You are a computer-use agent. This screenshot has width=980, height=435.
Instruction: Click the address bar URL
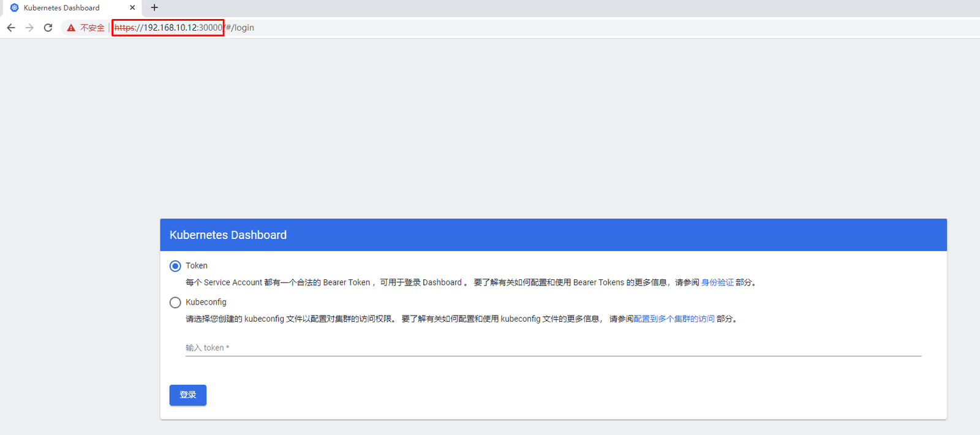[x=184, y=28]
